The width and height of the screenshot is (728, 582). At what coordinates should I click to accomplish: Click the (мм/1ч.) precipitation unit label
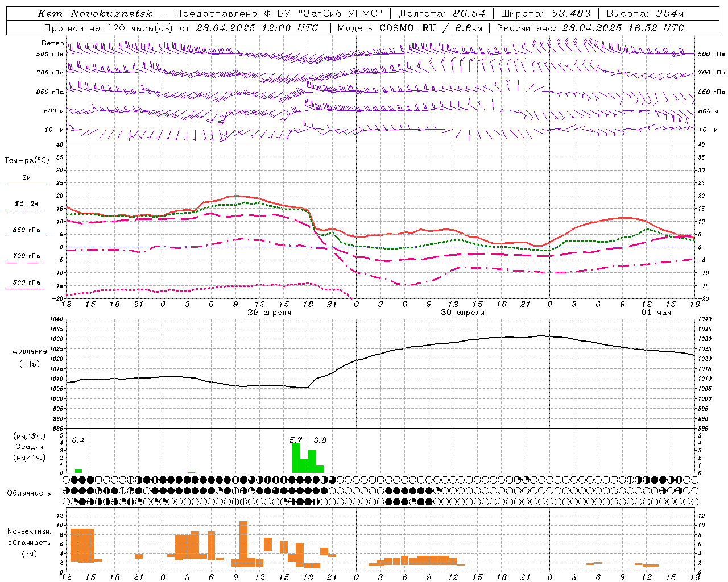29,458
